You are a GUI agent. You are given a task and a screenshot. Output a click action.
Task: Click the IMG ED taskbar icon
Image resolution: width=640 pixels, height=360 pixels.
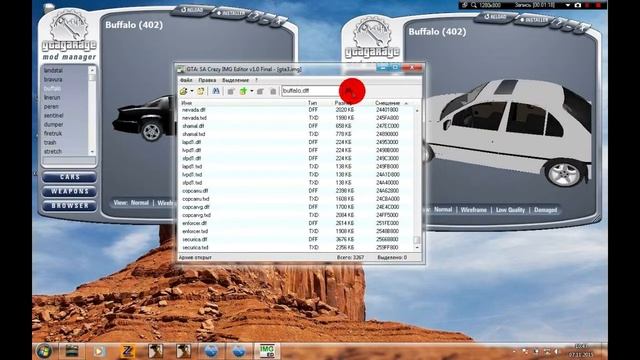(267, 351)
